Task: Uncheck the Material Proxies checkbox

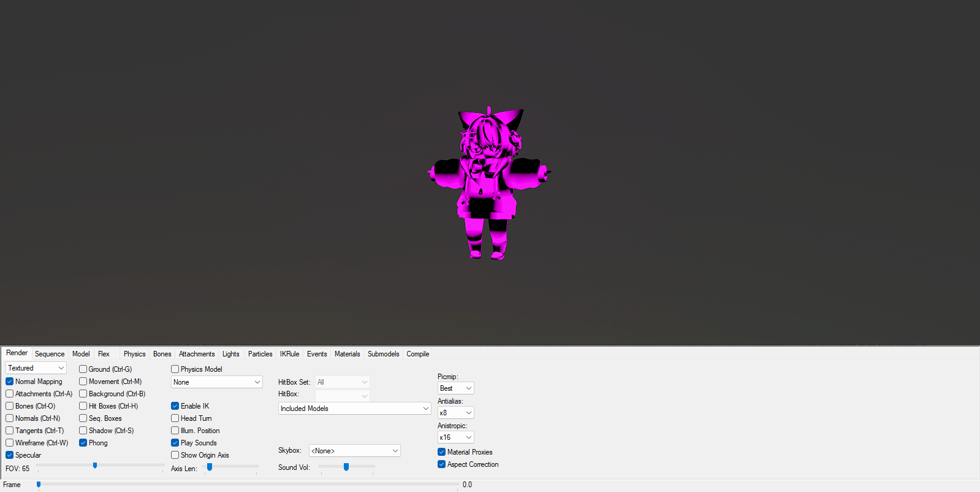Action: (x=442, y=452)
